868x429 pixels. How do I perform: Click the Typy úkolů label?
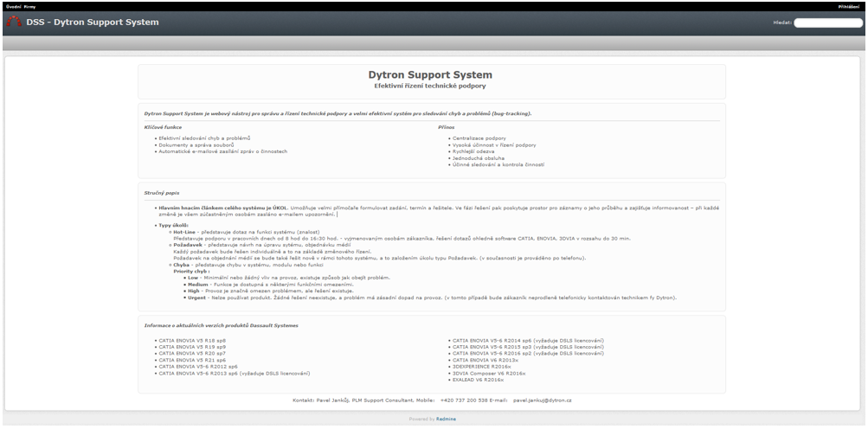click(173, 225)
